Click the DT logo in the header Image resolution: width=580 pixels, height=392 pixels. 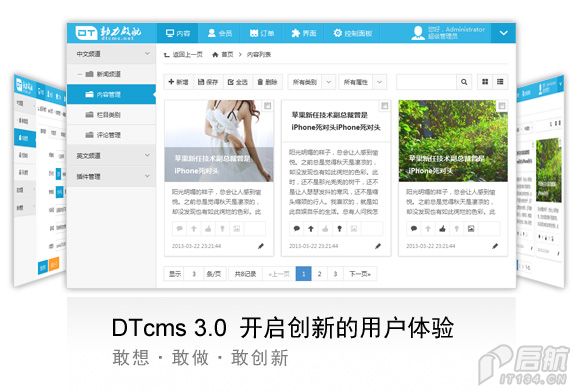click(108, 33)
